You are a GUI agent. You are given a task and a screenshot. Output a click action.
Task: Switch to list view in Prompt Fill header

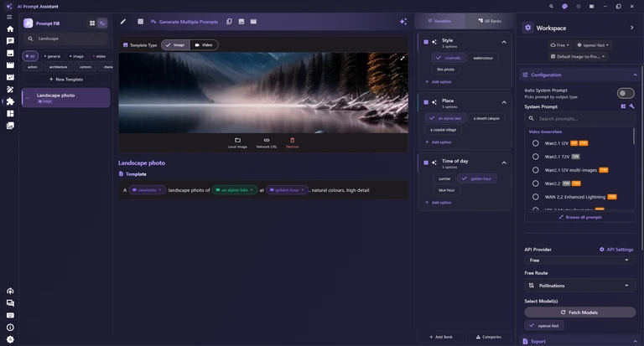coord(102,23)
